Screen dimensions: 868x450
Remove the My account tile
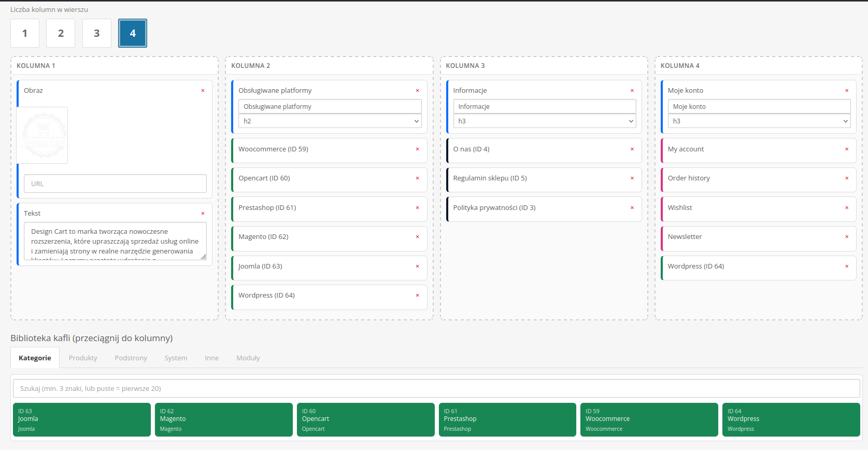point(847,149)
